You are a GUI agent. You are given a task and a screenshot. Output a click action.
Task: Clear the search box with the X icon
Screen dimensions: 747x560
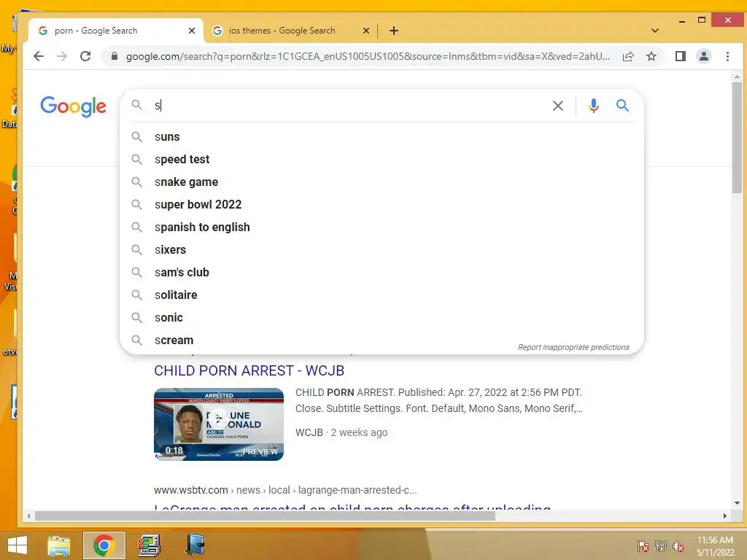tap(558, 106)
